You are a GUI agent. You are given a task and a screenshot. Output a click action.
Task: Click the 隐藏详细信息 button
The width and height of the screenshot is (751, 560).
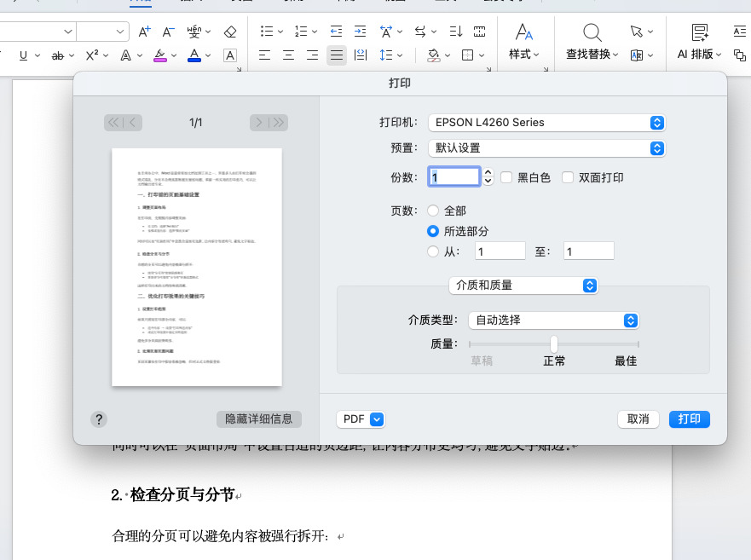(x=258, y=419)
